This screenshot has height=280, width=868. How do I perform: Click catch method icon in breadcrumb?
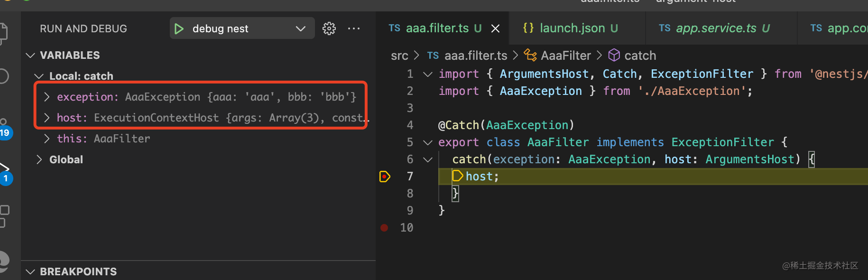click(614, 56)
